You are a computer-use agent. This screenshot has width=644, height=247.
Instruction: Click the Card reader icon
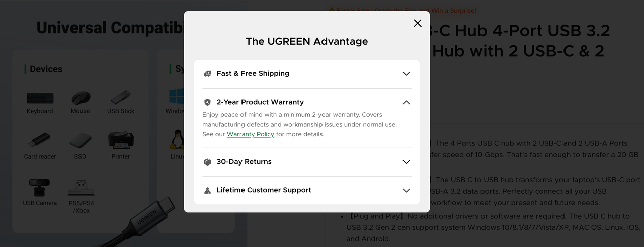click(x=39, y=140)
